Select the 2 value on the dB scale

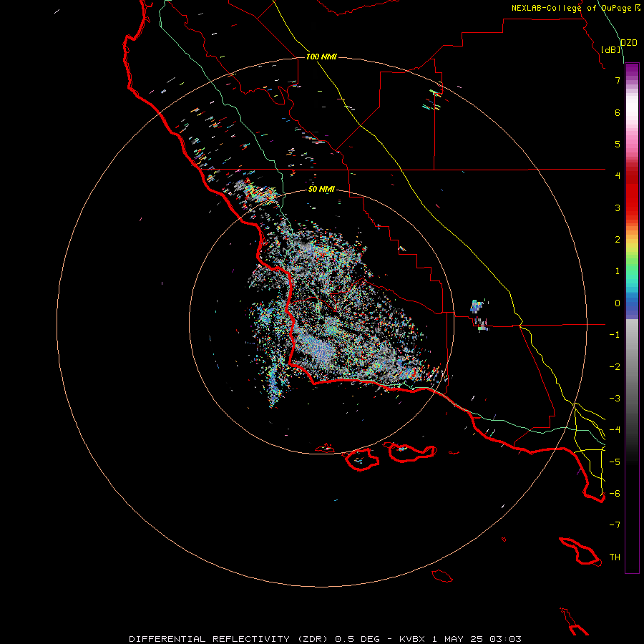click(618, 240)
